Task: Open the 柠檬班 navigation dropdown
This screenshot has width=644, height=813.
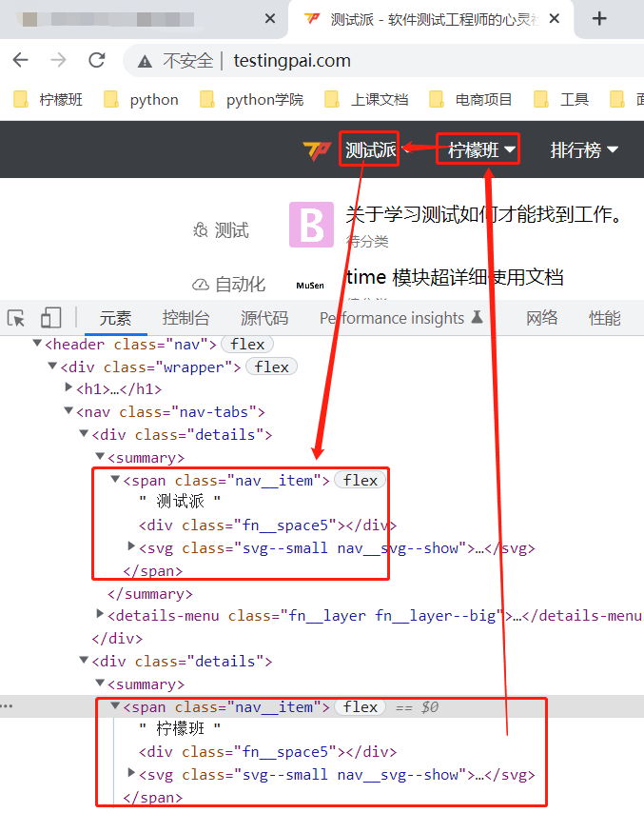Action: pyautogui.click(x=481, y=150)
